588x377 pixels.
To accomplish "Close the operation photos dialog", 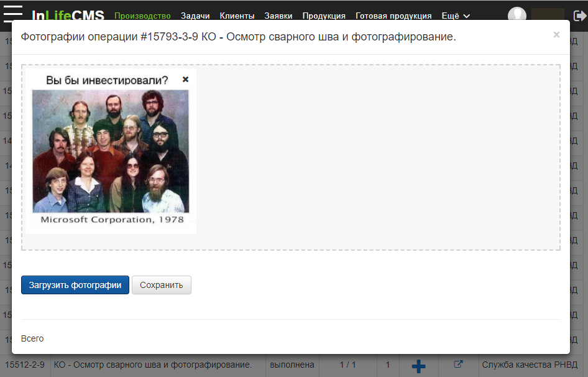I will point(556,35).
